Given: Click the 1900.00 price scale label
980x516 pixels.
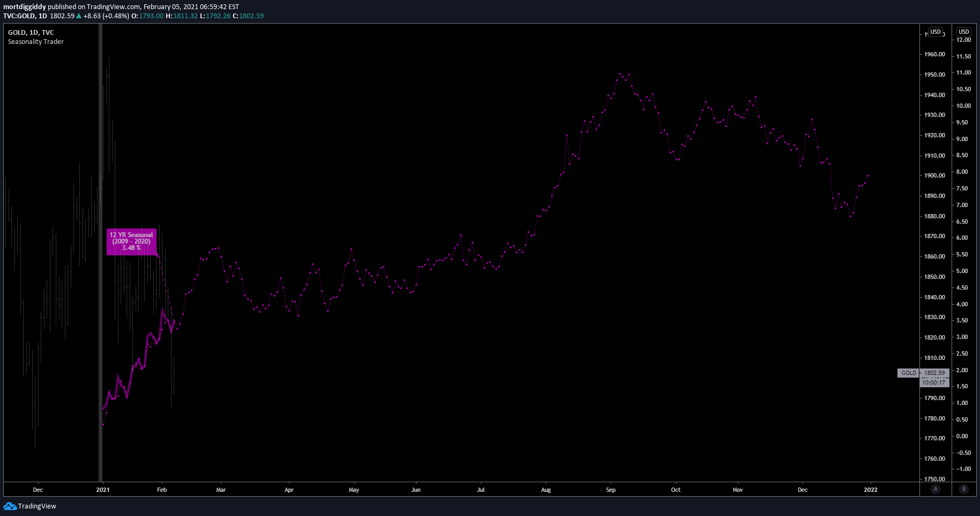Looking at the screenshot, I should (x=934, y=175).
